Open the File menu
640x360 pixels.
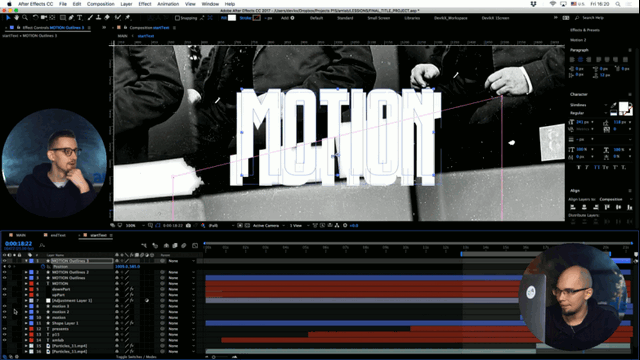(x=63, y=4)
